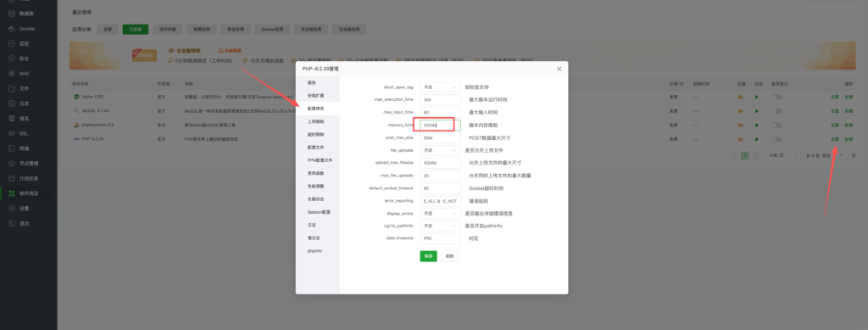This screenshot has width=868, height=330.
Task: Click the MySQL row green status play icon
Action: [757, 111]
